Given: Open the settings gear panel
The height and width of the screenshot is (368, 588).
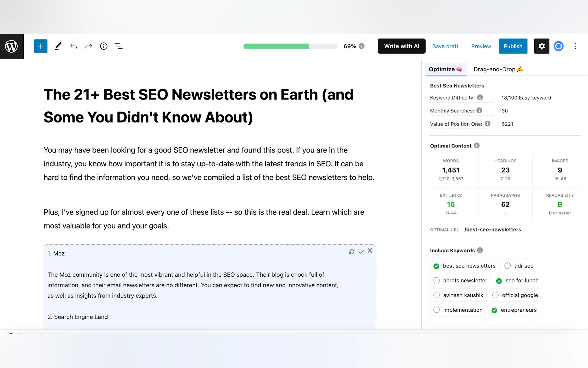Looking at the screenshot, I should (541, 46).
